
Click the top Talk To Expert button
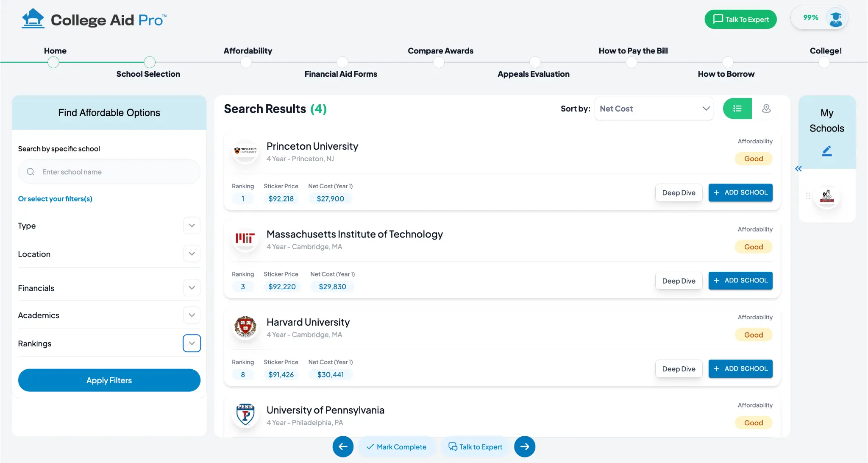[x=740, y=20]
